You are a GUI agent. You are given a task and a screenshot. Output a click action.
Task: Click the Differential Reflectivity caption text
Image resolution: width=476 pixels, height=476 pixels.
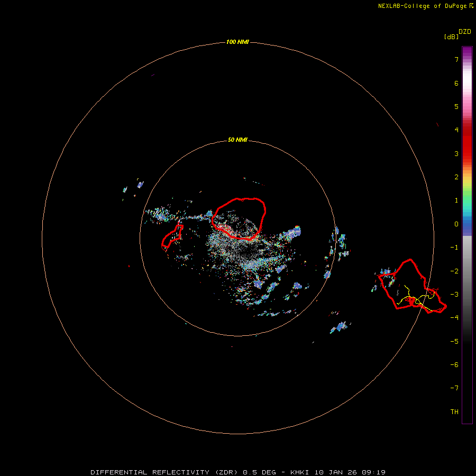pos(238,472)
